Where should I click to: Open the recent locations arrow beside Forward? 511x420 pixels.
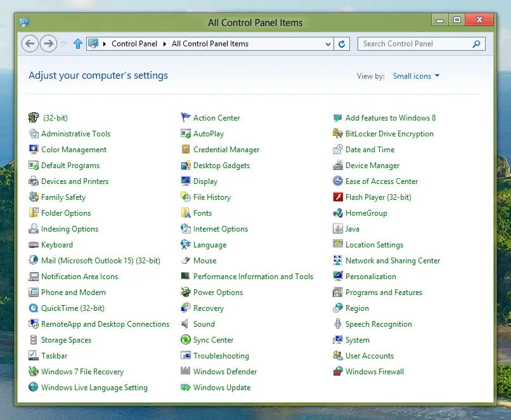[63, 44]
